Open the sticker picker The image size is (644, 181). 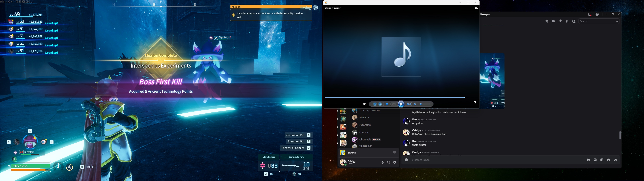[x=602, y=160]
